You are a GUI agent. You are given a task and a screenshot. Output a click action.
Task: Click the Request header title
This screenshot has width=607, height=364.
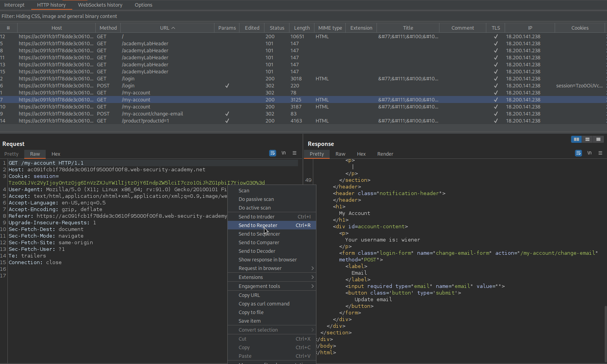(x=13, y=144)
